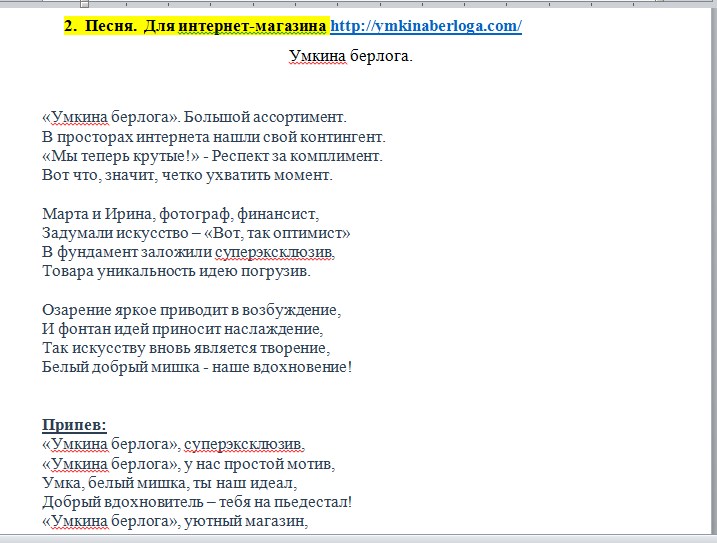Screen dimensions: 717x543
Task: Click the line "Так искусству вновь является творение,"
Action: (186, 348)
